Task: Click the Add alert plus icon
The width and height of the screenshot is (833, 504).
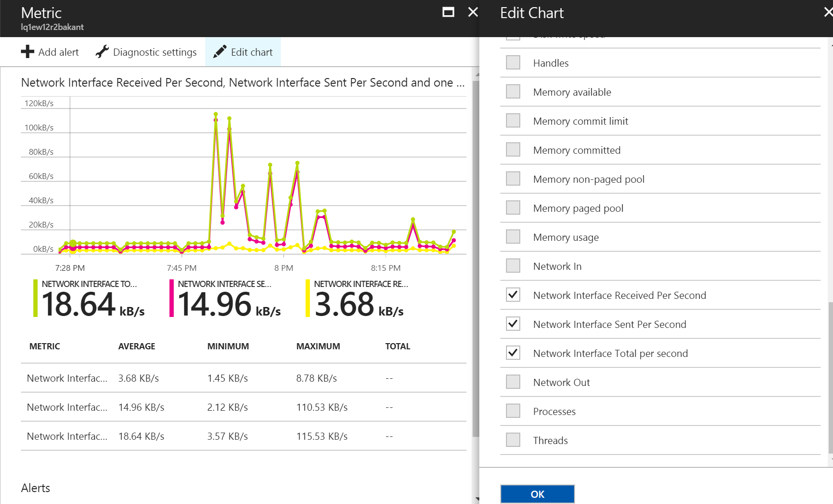Action: tap(28, 52)
